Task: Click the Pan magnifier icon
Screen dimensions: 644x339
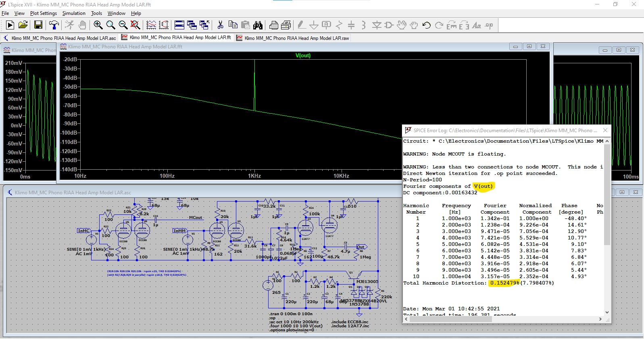Action: (x=110, y=25)
